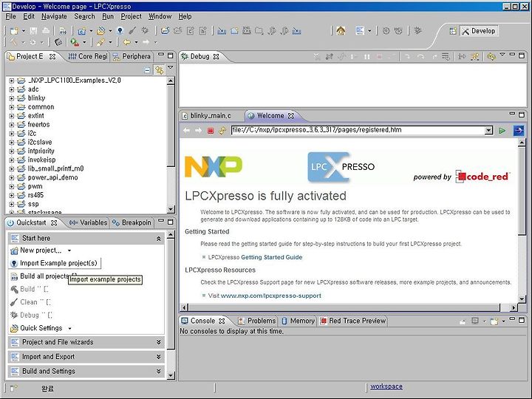Click the Forward navigation arrow in the main toolbar
Image resolution: width=532 pixels, height=399 pixels.
[x=146, y=42]
